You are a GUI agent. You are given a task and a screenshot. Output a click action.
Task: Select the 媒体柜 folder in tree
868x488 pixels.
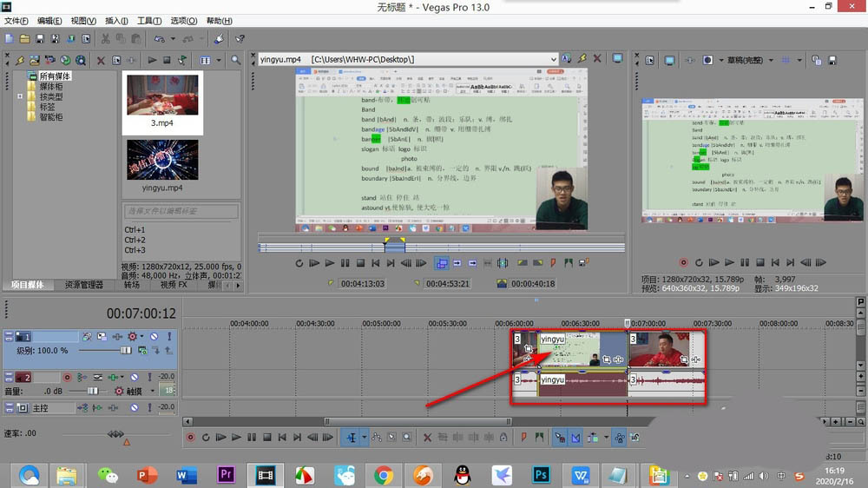[x=50, y=87]
